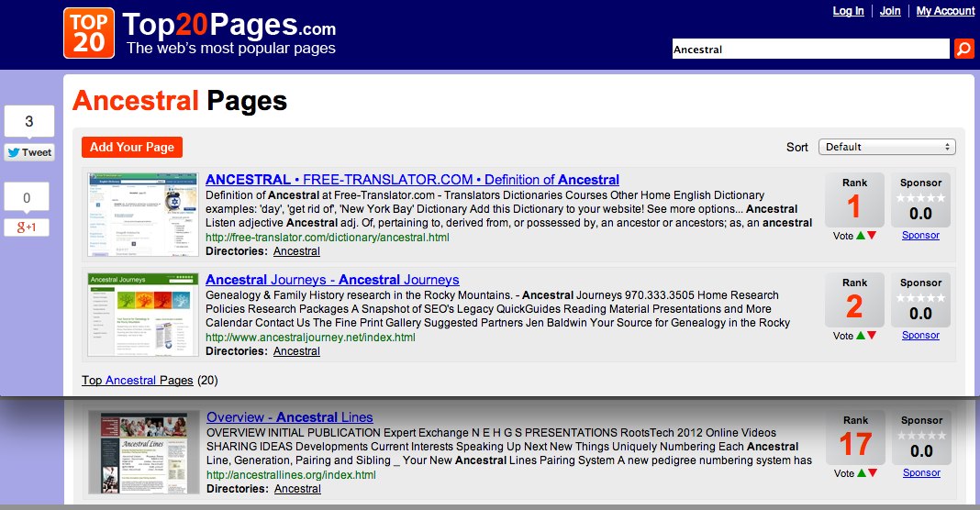
Task: Vote up the Rank 17 page
Action: pos(862,473)
